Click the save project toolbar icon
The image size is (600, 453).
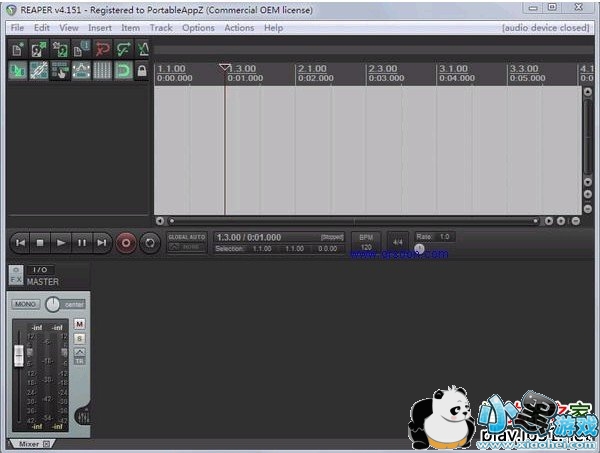pos(60,49)
